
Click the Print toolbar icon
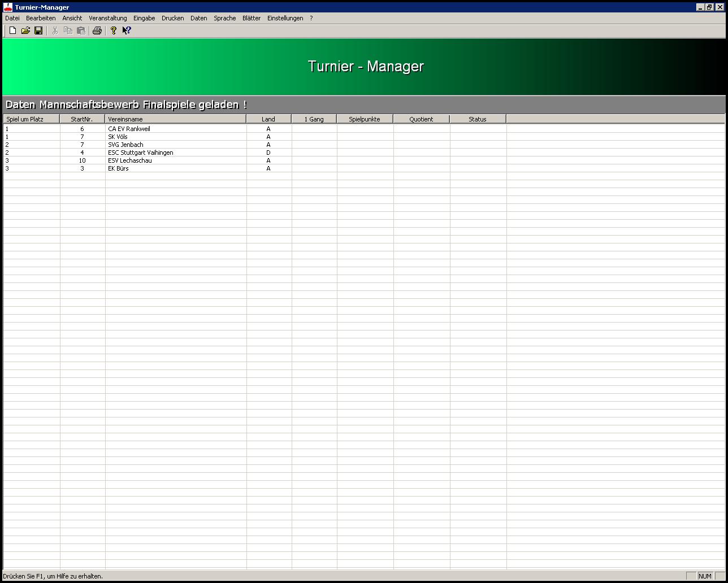click(x=97, y=31)
